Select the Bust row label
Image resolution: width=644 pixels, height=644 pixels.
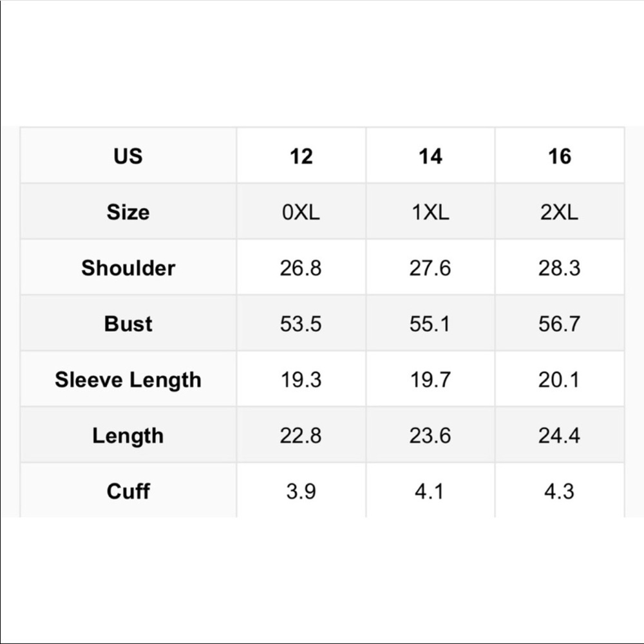coord(128,324)
